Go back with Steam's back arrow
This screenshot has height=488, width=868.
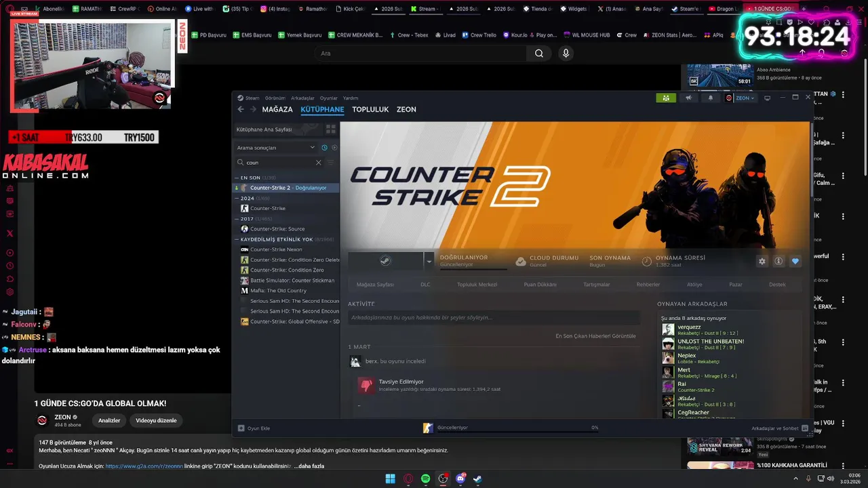coord(241,109)
